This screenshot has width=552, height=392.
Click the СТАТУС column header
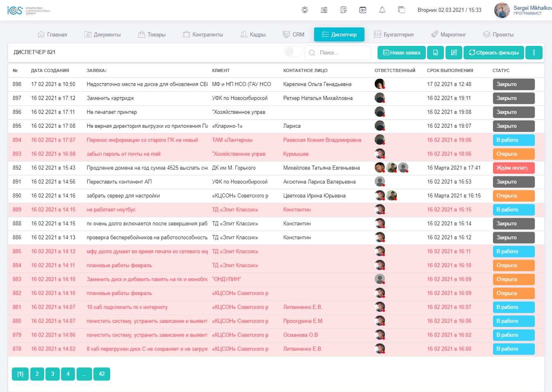[501, 70]
